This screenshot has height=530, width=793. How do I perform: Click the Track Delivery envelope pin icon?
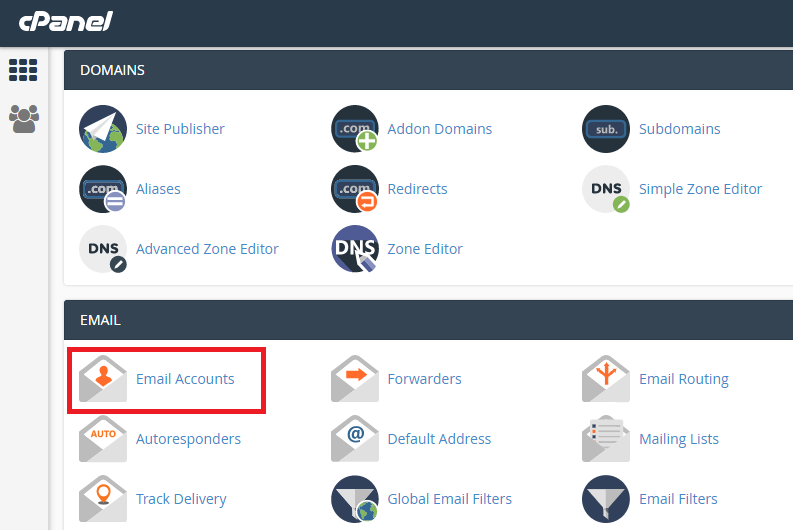103,499
